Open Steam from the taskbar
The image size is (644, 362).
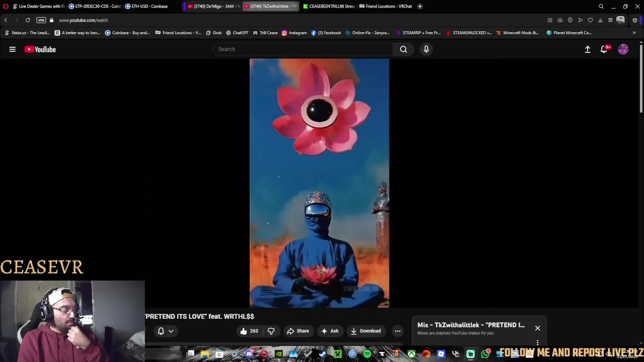(323, 354)
